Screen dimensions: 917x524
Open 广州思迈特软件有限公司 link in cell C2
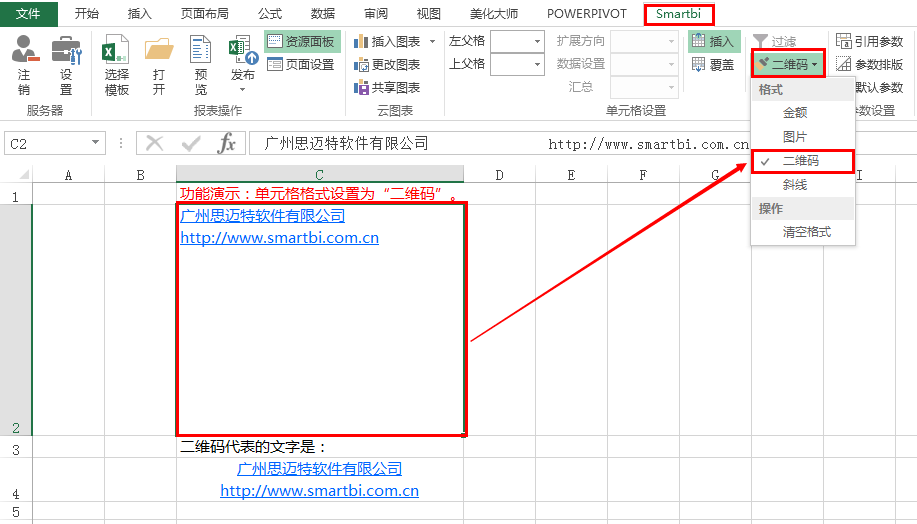(263, 216)
